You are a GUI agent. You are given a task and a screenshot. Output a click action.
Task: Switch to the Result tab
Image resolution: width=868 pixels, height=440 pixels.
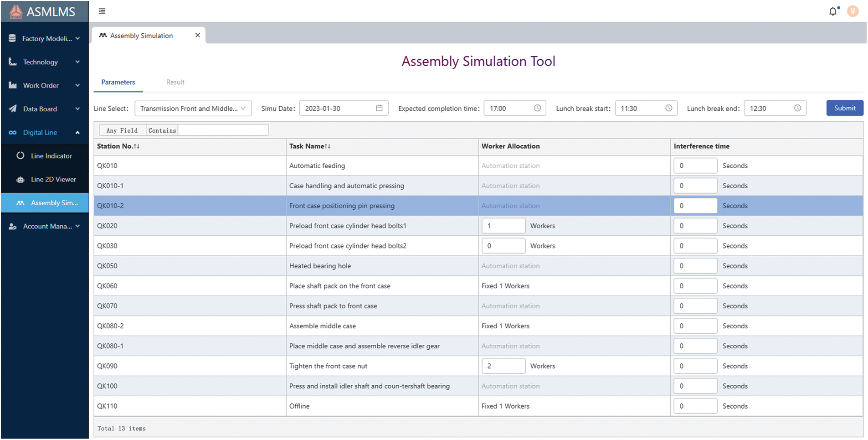tap(175, 83)
